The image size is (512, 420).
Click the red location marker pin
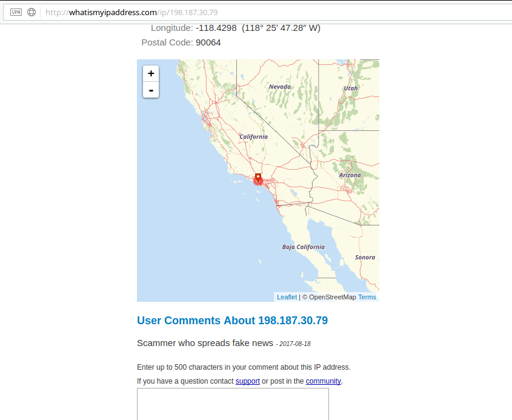click(x=258, y=178)
